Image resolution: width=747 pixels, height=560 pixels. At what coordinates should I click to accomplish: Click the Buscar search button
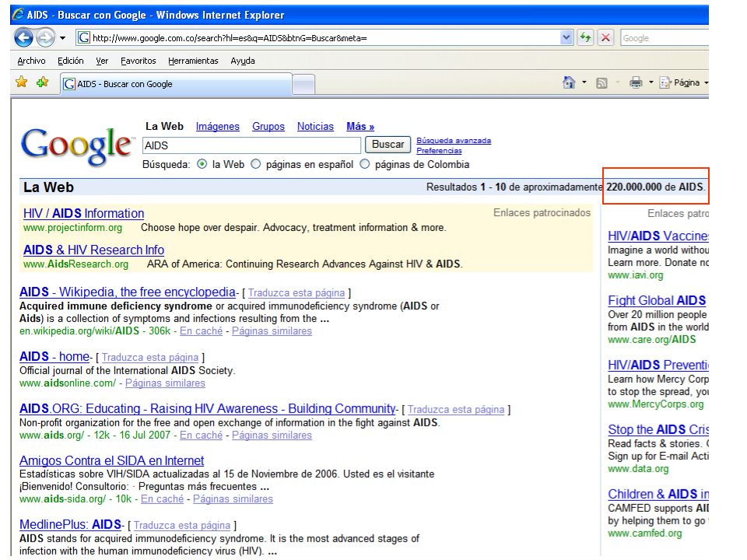pyautogui.click(x=388, y=145)
